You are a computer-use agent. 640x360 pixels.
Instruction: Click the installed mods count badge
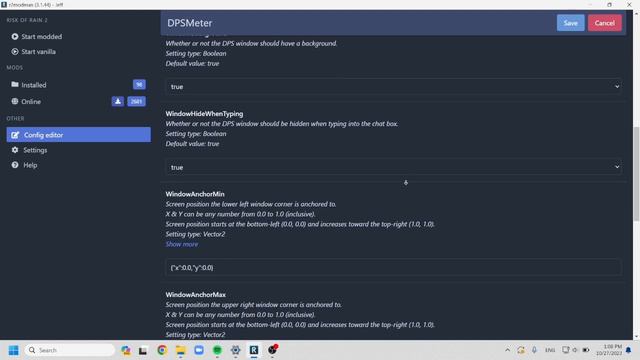click(139, 84)
